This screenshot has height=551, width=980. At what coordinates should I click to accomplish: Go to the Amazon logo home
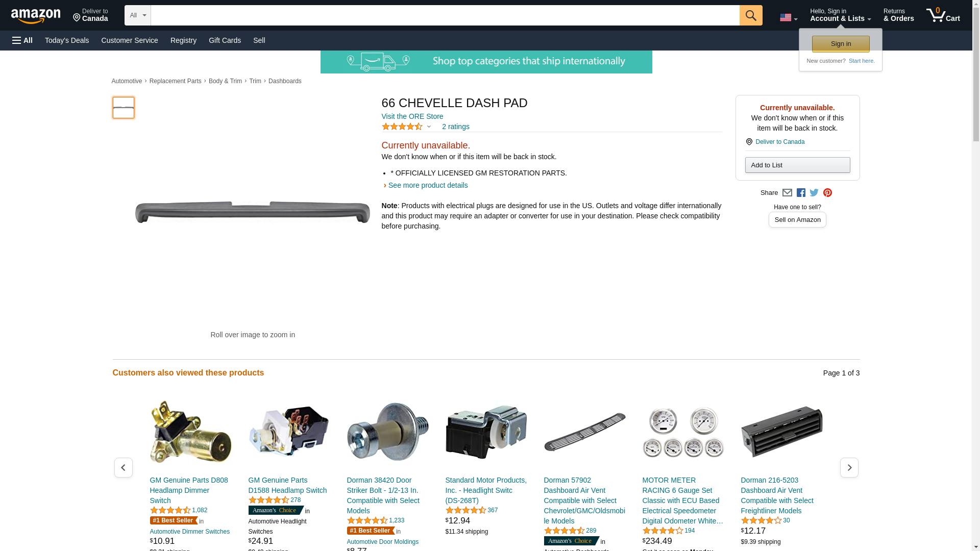(x=36, y=16)
